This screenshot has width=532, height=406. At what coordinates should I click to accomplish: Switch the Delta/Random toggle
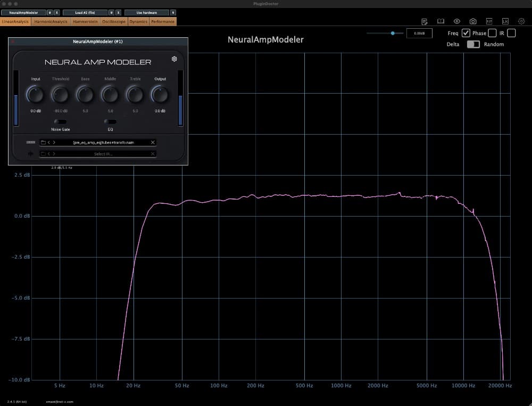(x=473, y=44)
